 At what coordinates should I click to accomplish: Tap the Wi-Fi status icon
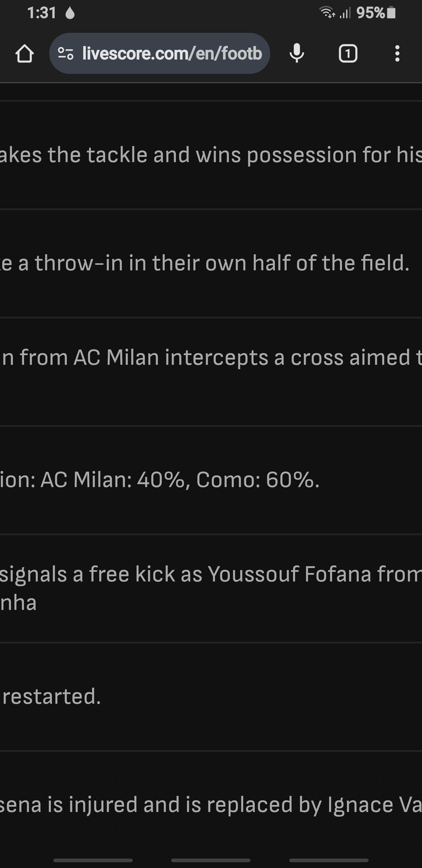tap(327, 13)
